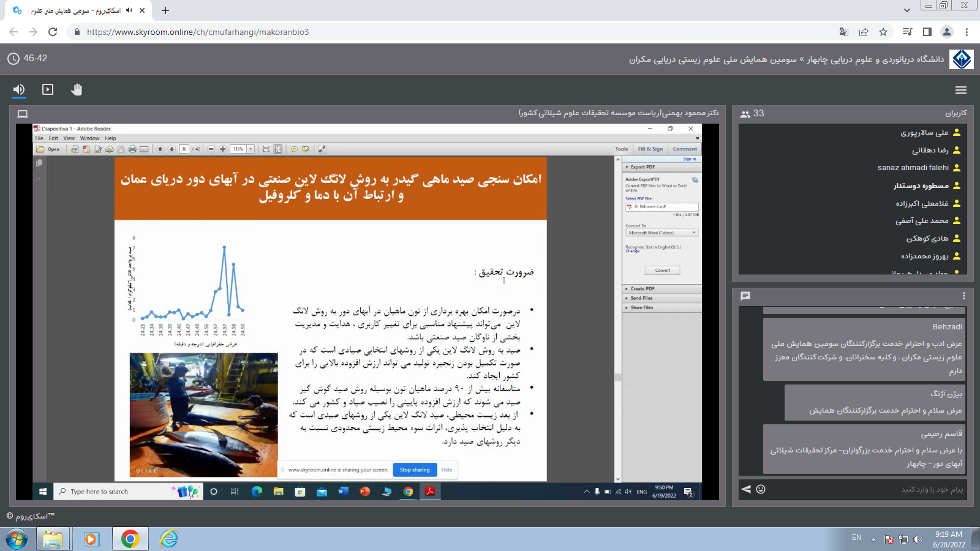Bookmark this page with star icon

pos(883,32)
